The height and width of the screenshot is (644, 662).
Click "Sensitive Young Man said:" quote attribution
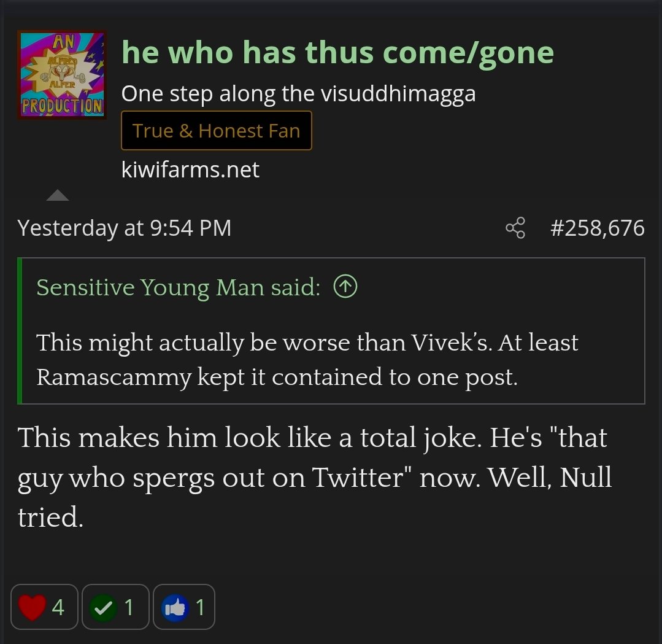click(178, 287)
